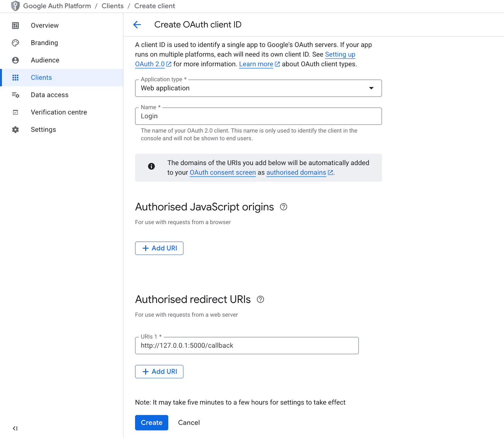This screenshot has width=504, height=438.
Task: Click the Audience person icon
Action: (15, 60)
